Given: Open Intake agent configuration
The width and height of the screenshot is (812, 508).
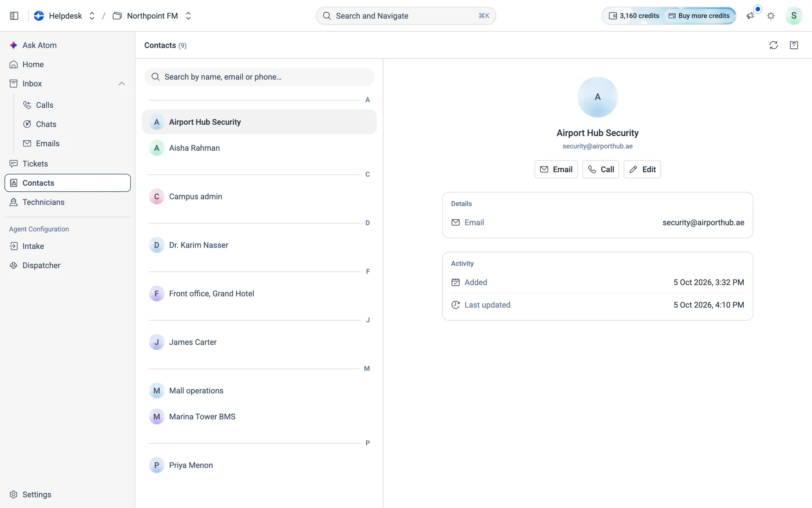Looking at the screenshot, I should 67,246.
